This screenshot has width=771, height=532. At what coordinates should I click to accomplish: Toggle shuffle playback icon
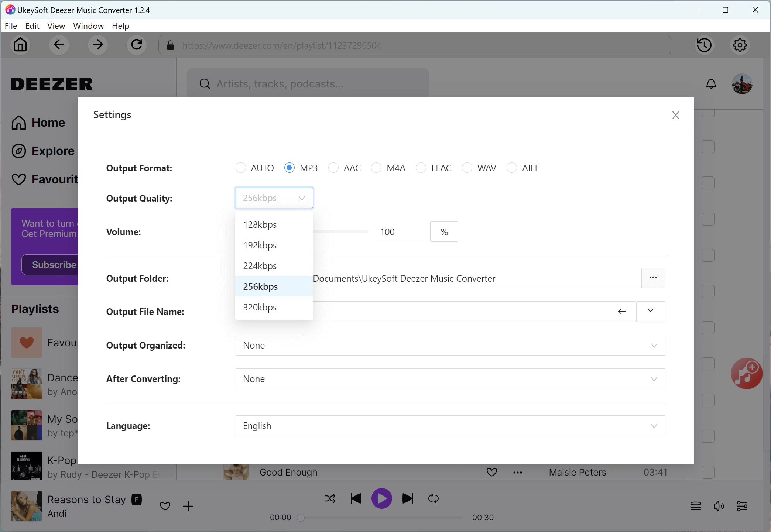(330, 498)
